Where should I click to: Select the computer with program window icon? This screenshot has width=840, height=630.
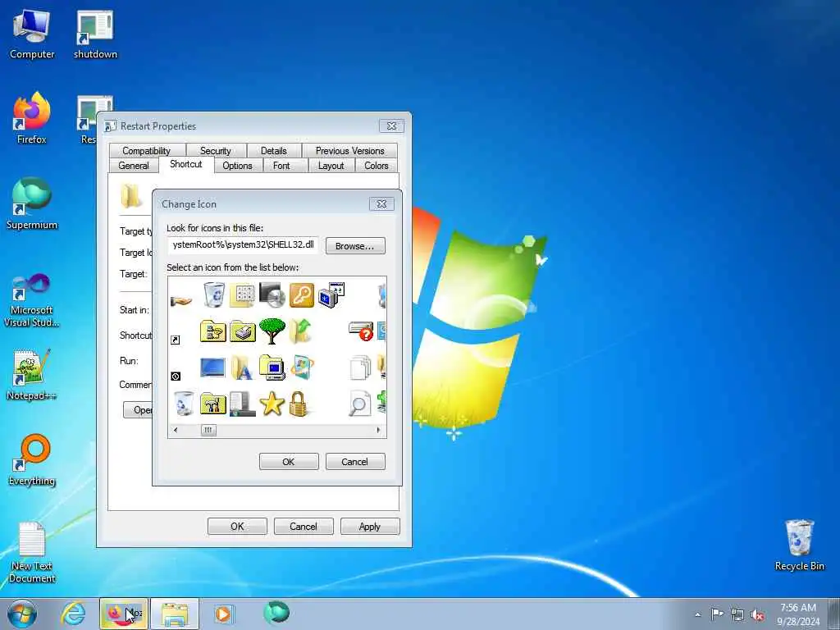pyautogui.click(x=331, y=295)
